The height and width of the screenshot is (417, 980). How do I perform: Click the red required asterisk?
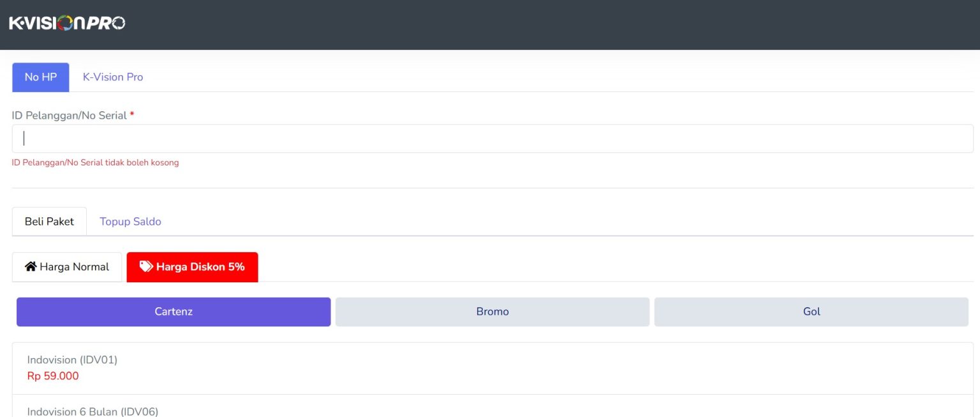pyautogui.click(x=132, y=115)
